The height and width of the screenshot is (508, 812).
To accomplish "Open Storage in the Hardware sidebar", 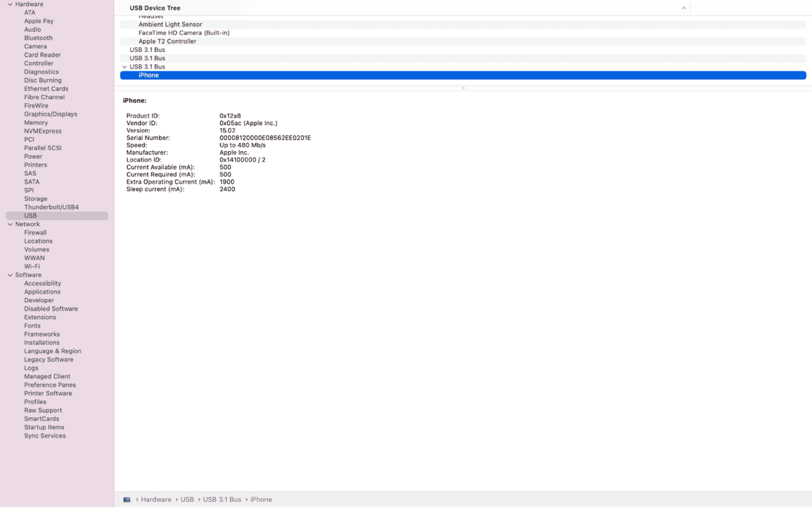I will (x=35, y=199).
